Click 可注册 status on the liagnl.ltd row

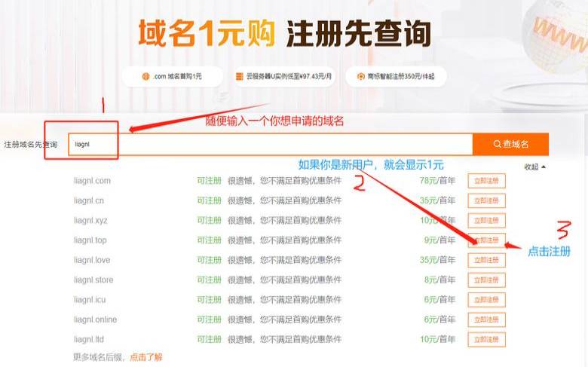coord(210,340)
